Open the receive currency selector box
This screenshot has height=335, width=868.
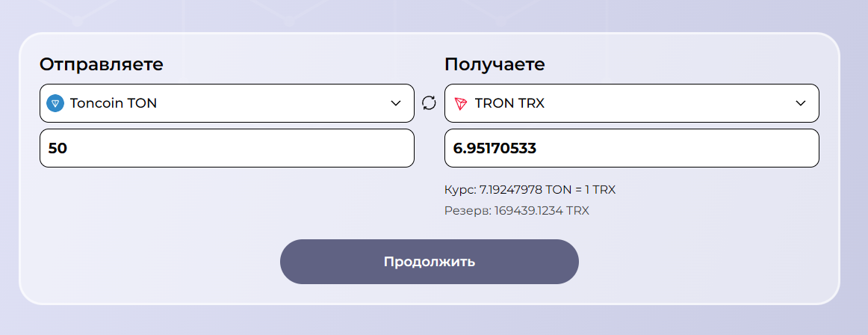coord(631,103)
